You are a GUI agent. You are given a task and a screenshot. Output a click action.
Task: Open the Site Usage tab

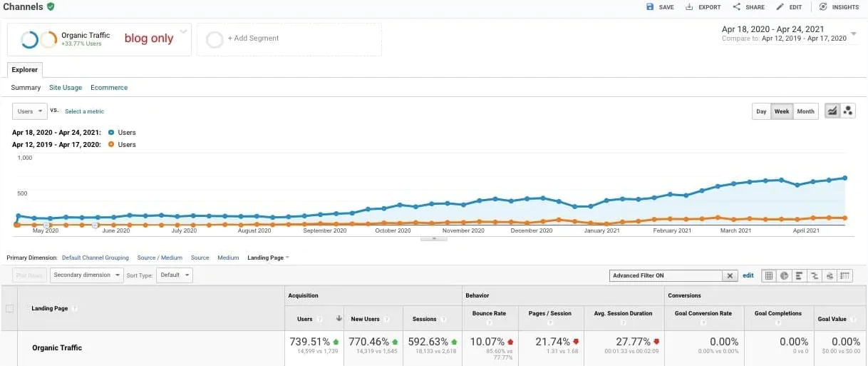(66, 88)
